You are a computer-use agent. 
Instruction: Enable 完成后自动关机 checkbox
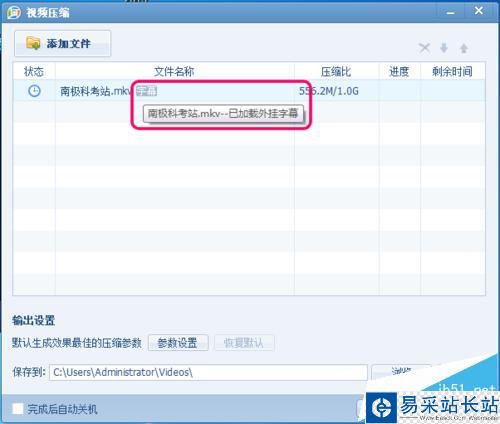18,409
